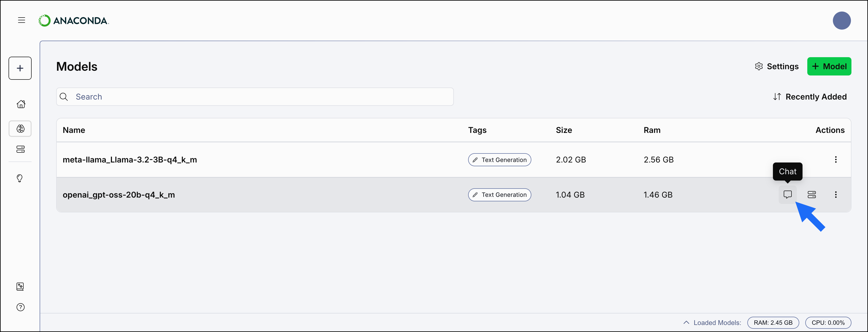Click the green + Model button
The image size is (868, 332).
click(x=829, y=66)
